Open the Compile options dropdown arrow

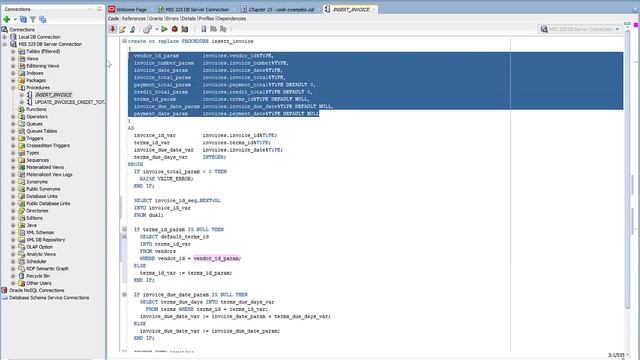157,29
